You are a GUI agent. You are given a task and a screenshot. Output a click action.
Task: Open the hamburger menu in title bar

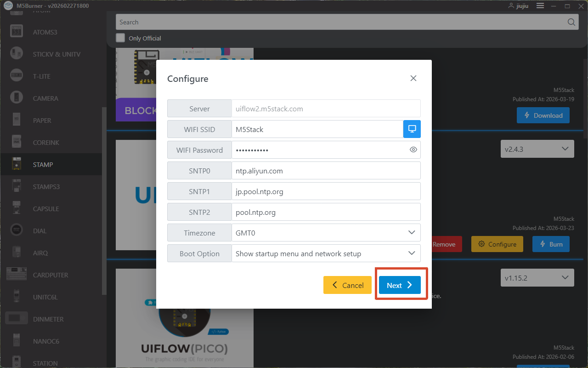click(540, 6)
